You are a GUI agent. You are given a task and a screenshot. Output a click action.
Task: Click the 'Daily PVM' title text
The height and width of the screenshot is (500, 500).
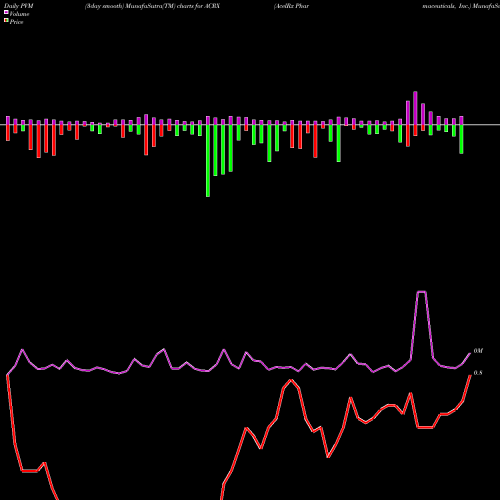(x=19, y=6)
